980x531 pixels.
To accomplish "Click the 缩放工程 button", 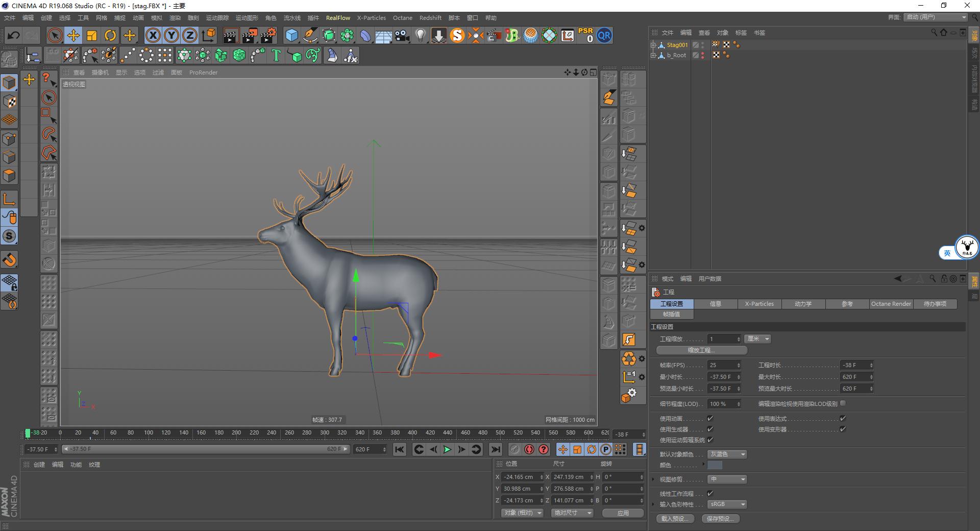I will coord(701,350).
